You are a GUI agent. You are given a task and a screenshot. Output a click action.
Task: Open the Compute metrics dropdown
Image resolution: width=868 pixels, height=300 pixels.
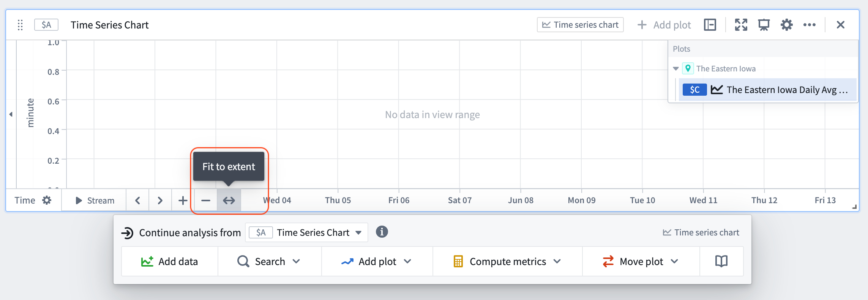point(507,261)
